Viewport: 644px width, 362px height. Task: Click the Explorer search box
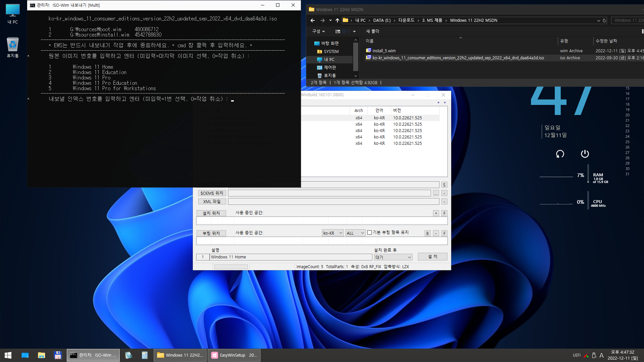pyautogui.click(x=627, y=20)
